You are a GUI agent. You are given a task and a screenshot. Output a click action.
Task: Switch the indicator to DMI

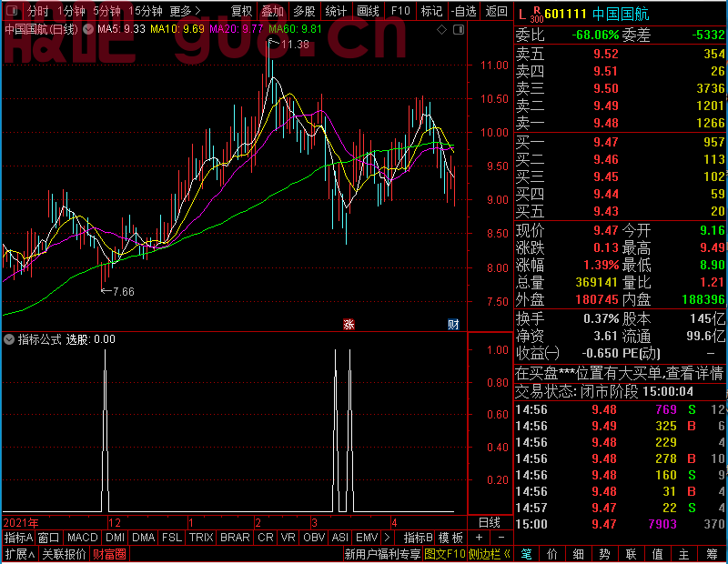(115, 538)
